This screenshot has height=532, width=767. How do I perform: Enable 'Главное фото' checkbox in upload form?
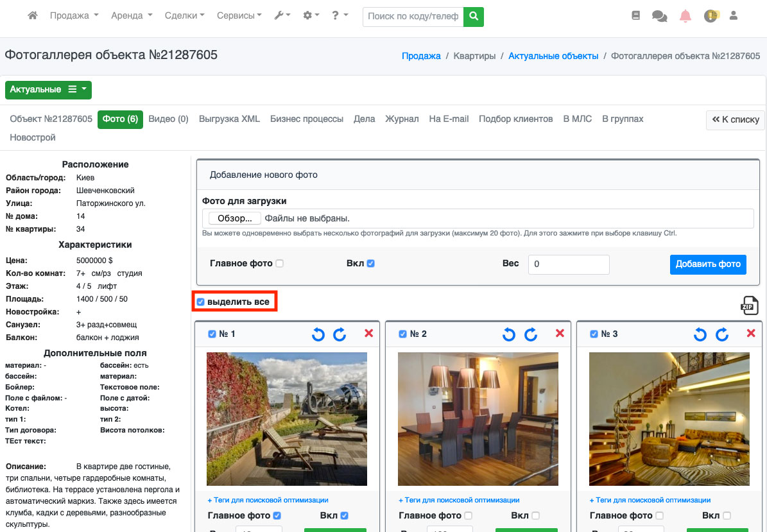pos(279,263)
